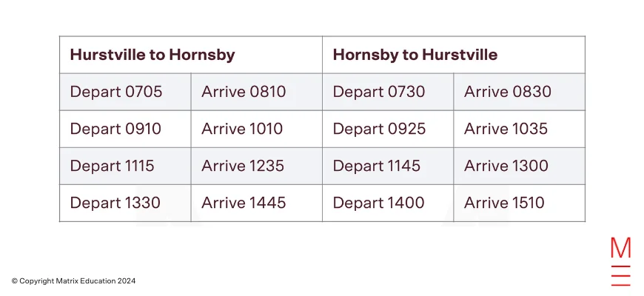Image resolution: width=644 pixels, height=296 pixels.
Task: Select the Depart 0910 cell
Action: point(125,129)
